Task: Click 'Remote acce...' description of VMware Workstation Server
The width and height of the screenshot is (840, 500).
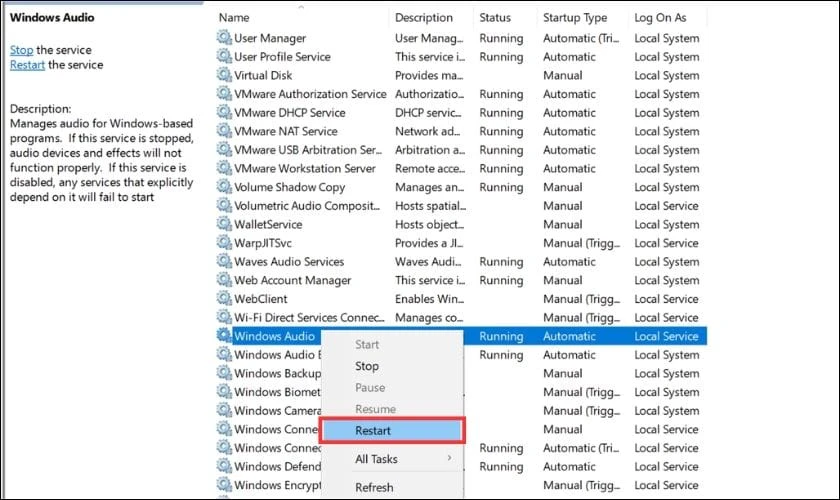Action: coord(430,168)
